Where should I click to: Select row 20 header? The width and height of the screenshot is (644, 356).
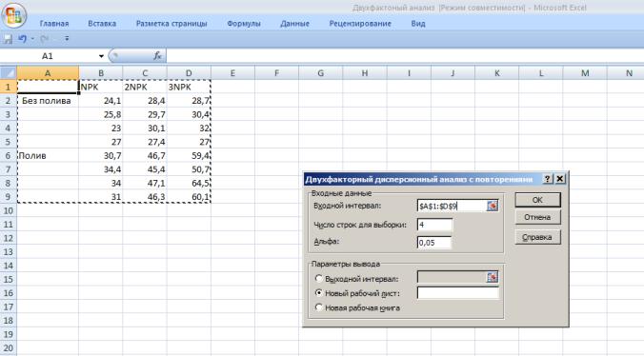9,348
